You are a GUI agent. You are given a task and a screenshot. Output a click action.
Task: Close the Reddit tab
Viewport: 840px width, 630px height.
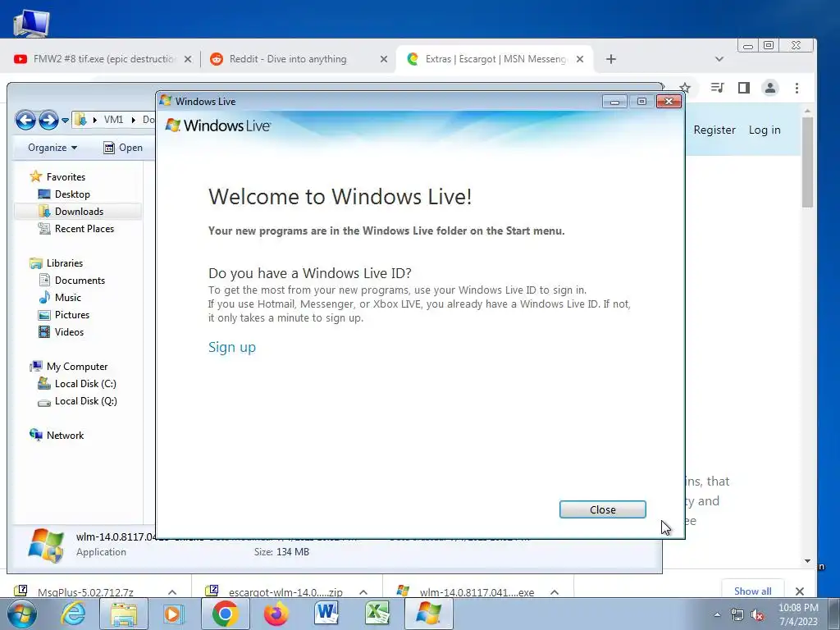point(384,59)
